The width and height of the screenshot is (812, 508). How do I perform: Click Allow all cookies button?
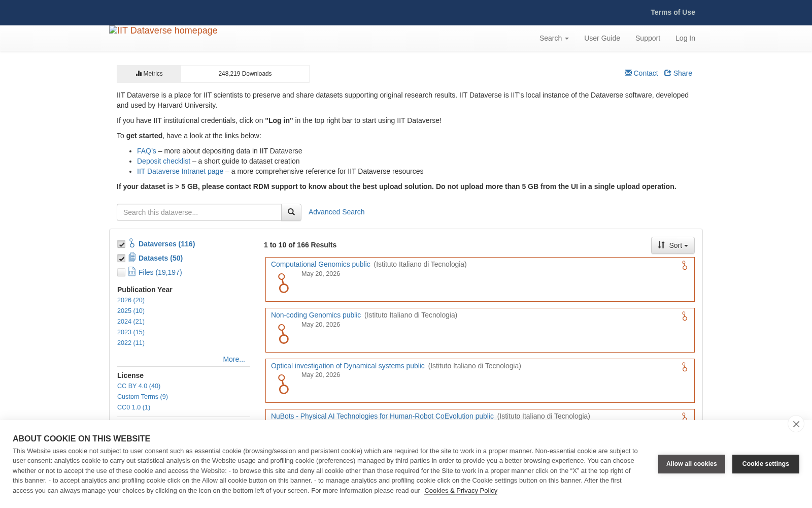click(692, 464)
